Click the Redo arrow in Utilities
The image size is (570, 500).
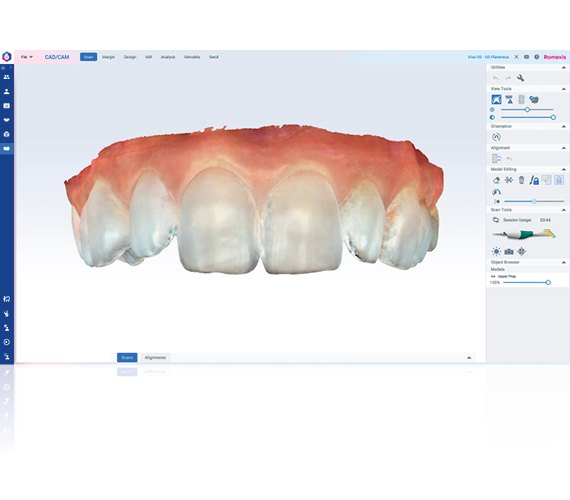point(508,78)
